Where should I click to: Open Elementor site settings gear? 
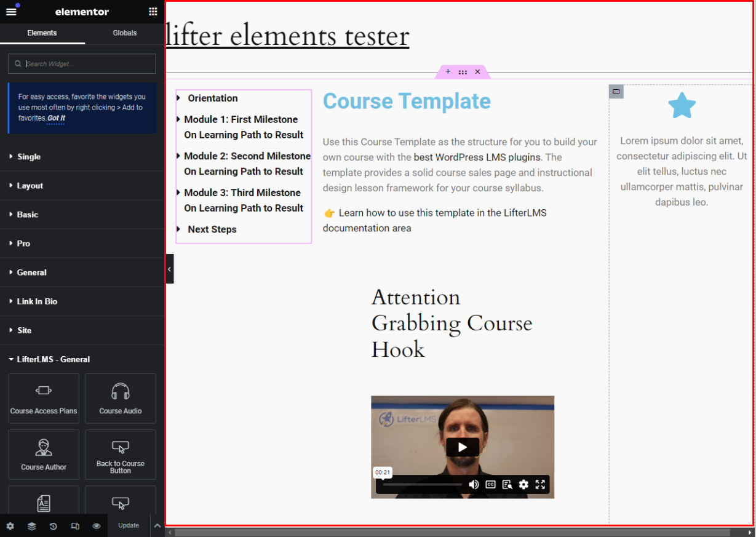pyautogui.click(x=10, y=526)
